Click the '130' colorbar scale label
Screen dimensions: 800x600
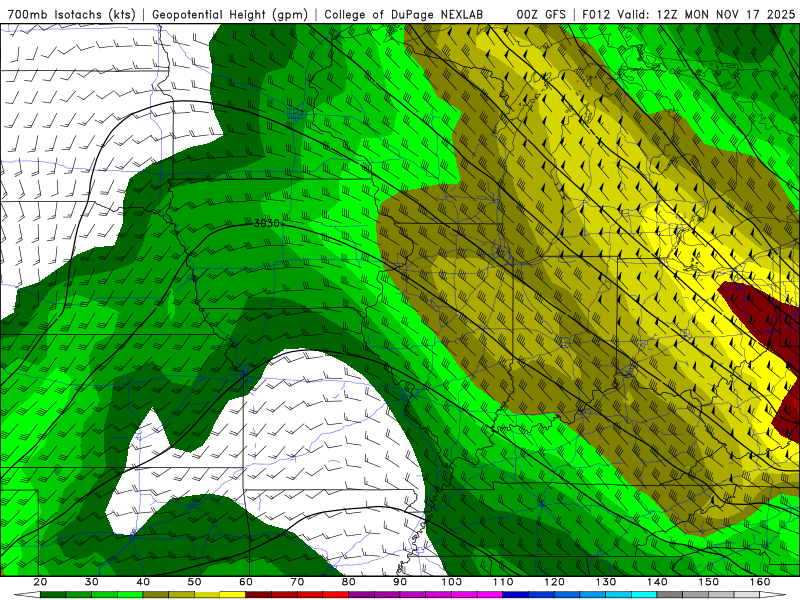coord(606,582)
